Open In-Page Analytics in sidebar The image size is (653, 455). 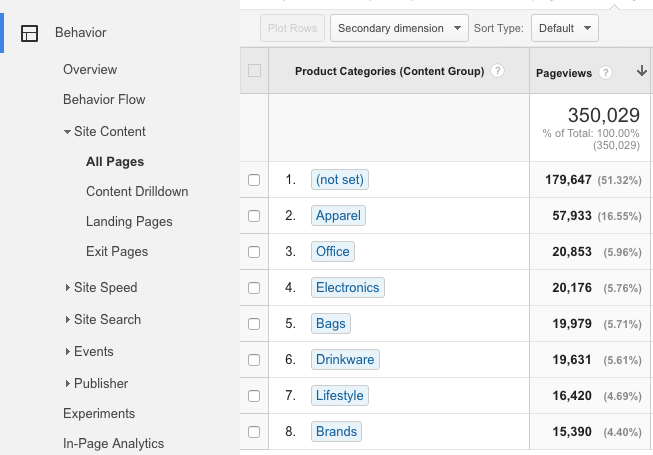[x=113, y=443]
